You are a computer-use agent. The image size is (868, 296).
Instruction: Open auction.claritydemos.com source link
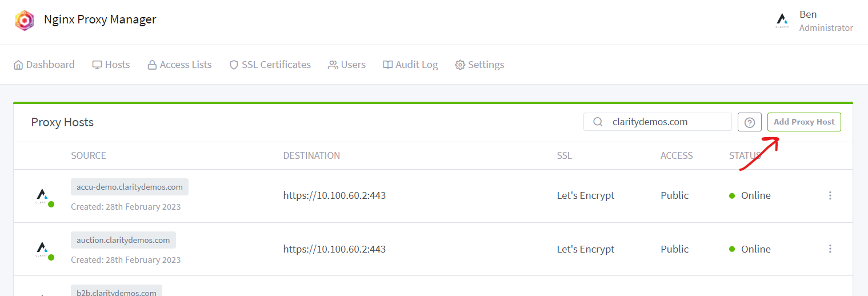pyautogui.click(x=123, y=240)
